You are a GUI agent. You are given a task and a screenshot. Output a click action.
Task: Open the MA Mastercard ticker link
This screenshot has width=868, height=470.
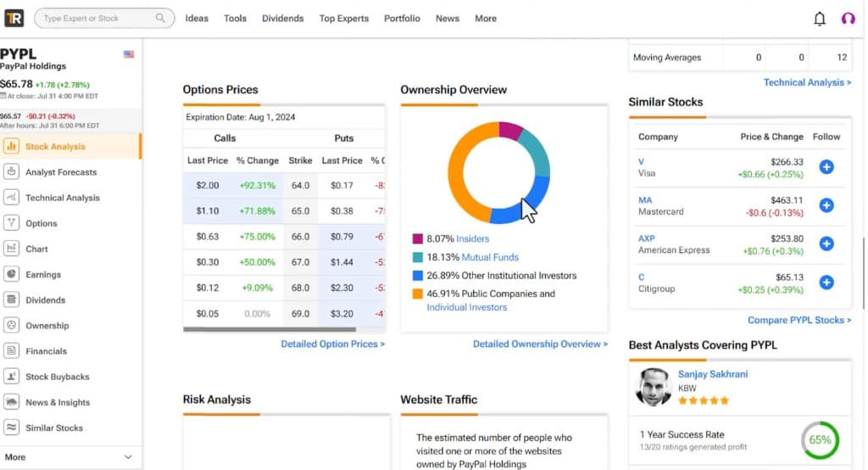[x=645, y=200]
